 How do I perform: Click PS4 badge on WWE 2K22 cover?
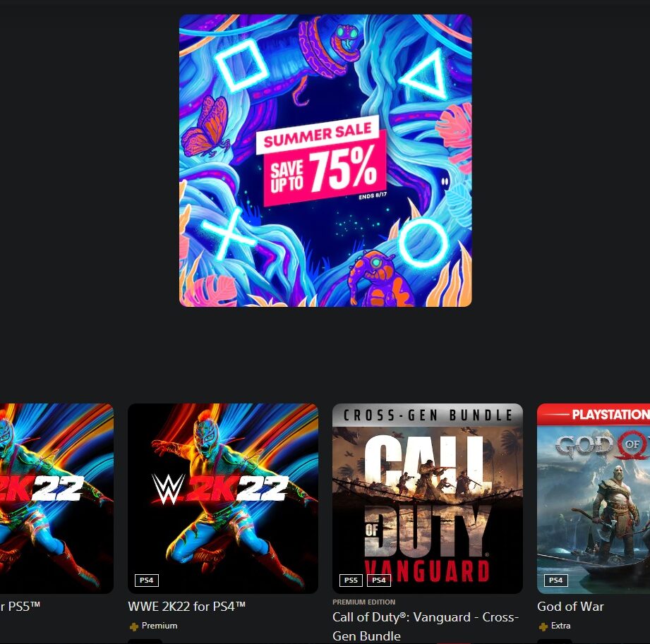pyautogui.click(x=146, y=581)
